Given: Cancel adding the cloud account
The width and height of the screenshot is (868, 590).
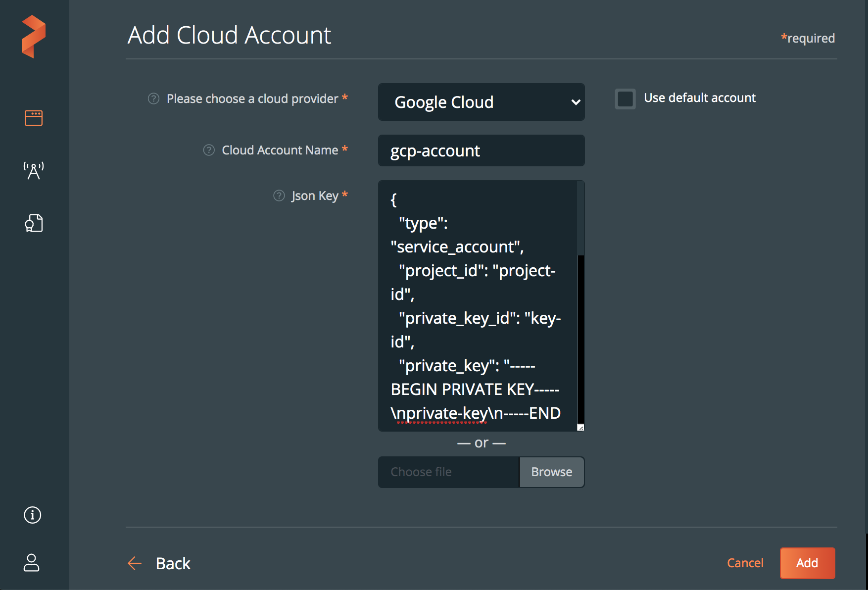Looking at the screenshot, I should 745,563.
